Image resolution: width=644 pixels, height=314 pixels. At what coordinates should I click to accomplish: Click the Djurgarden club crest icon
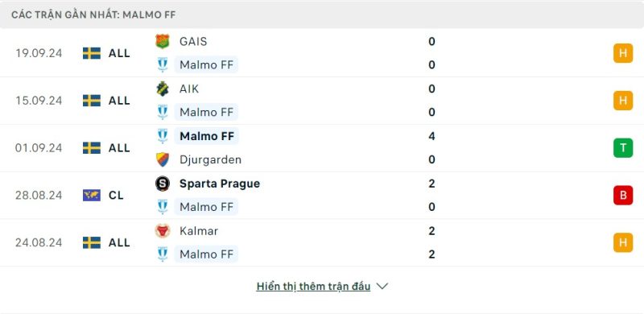163,159
